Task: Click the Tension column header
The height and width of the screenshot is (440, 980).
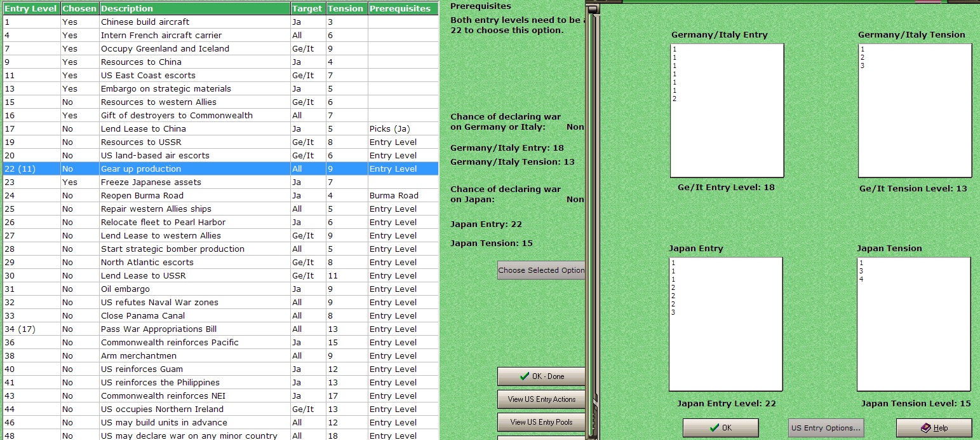Action: coord(346,8)
